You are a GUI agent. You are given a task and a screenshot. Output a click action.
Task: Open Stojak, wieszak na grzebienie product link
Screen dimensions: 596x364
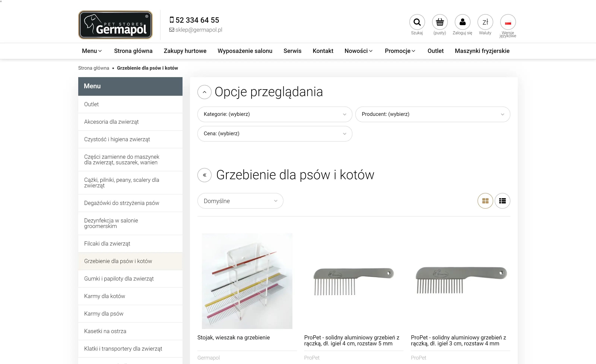[x=233, y=338]
